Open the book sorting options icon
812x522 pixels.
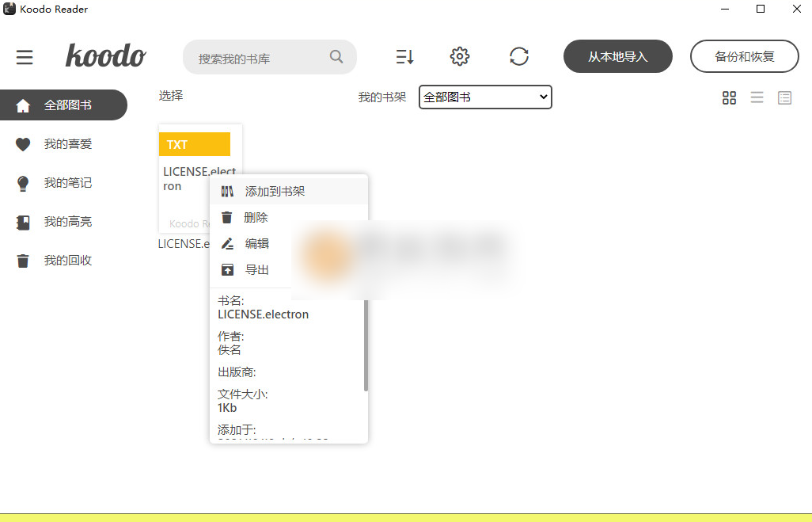click(x=404, y=56)
